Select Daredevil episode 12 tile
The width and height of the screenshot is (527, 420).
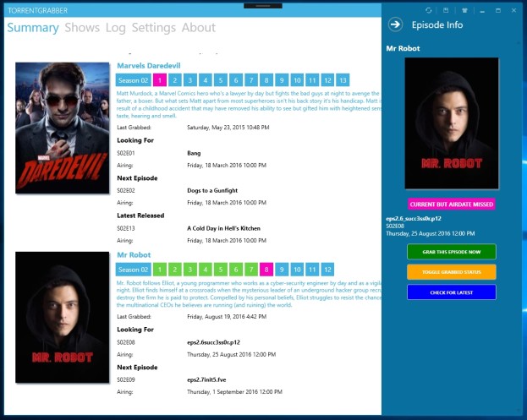point(327,80)
